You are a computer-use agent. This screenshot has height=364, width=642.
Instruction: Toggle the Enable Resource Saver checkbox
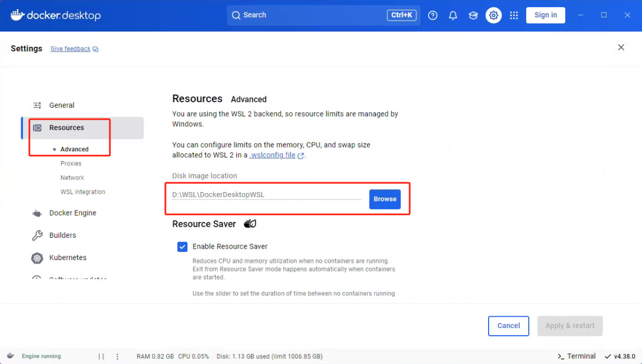coord(182,246)
